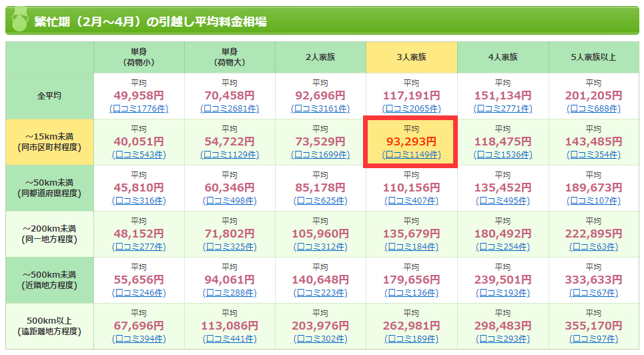This screenshot has height=355, width=644.
Task: Open the 口コミ246件 review link
Action: pyautogui.click(x=139, y=292)
